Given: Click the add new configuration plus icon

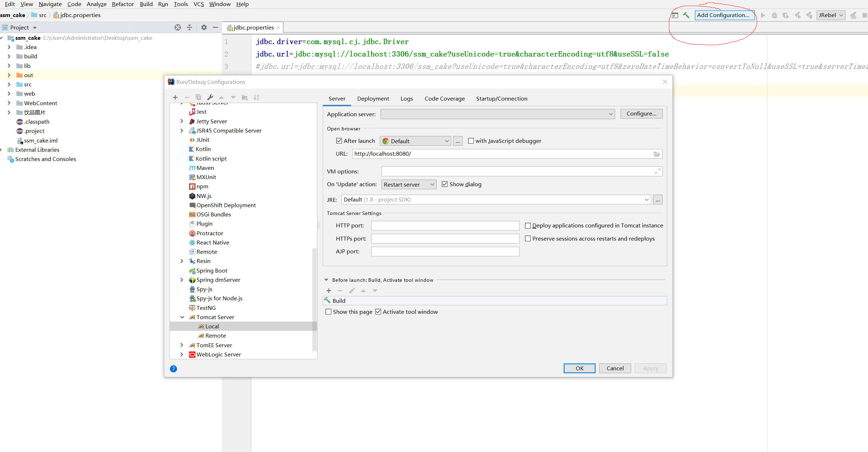Looking at the screenshot, I should tap(175, 97).
